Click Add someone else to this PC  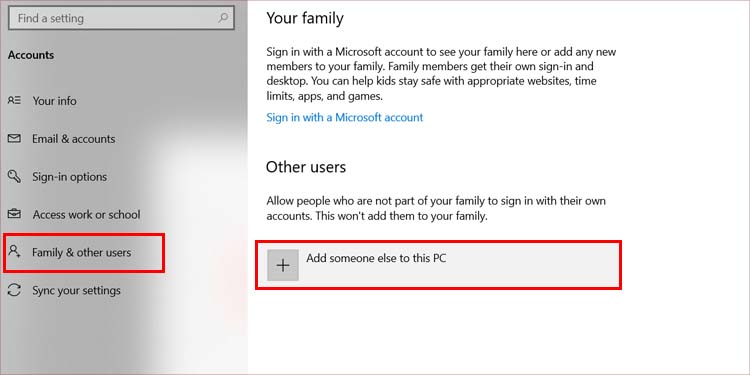tap(438, 265)
